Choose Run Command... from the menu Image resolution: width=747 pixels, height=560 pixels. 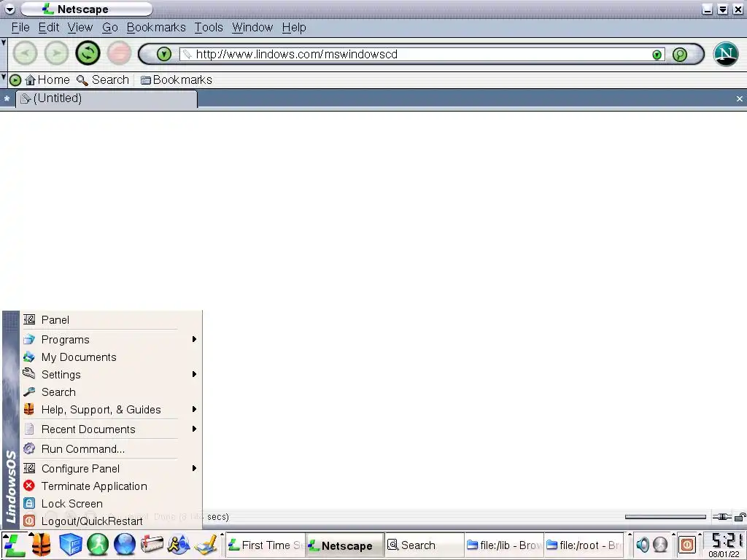coord(111,449)
